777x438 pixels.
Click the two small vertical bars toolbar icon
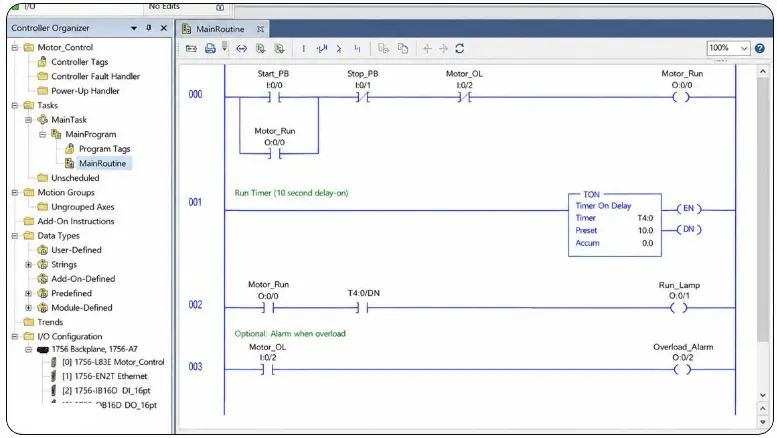[357, 48]
